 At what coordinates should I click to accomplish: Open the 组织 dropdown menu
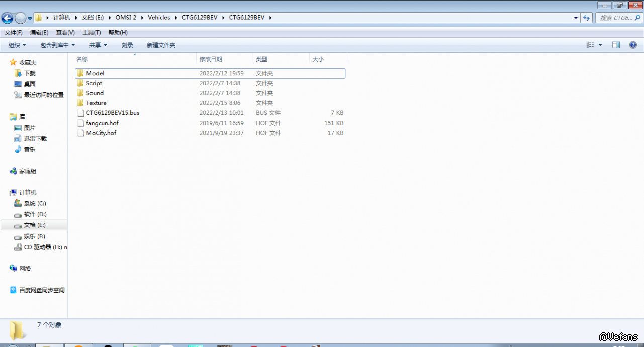[17, 45]
